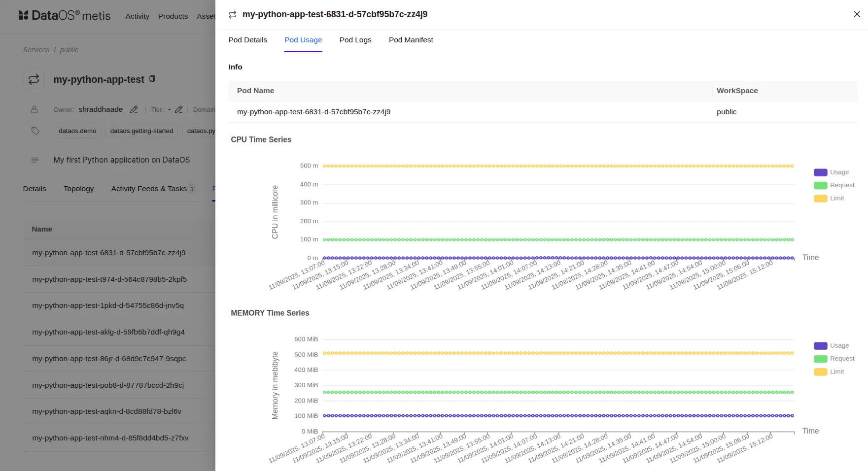Click the dataos.demo tag

tap(77, 131)
